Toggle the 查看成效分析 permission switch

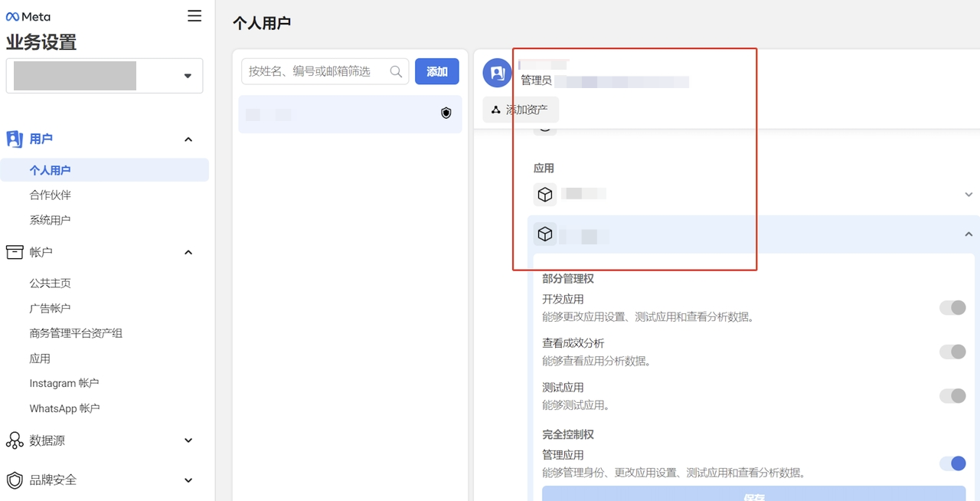click(x=953, y=352)
